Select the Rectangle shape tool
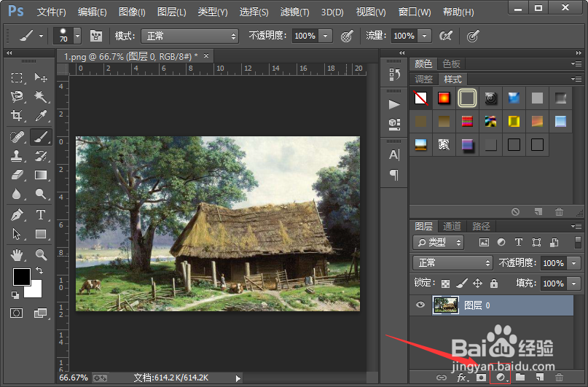This screenshot has width=588, height=387. pyautogui.click(x=41, y=234)
